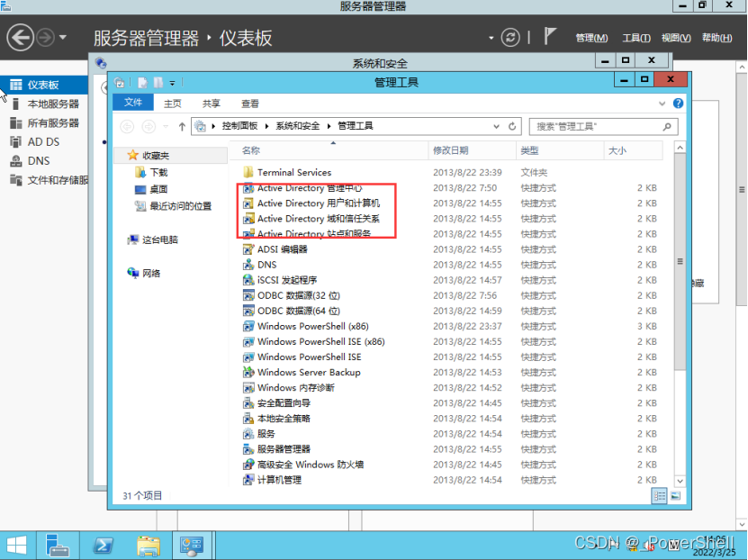This screenshot has height=560, width=748.
Task: Select the Windows Server Backup icon
Action: coord(248,372)
